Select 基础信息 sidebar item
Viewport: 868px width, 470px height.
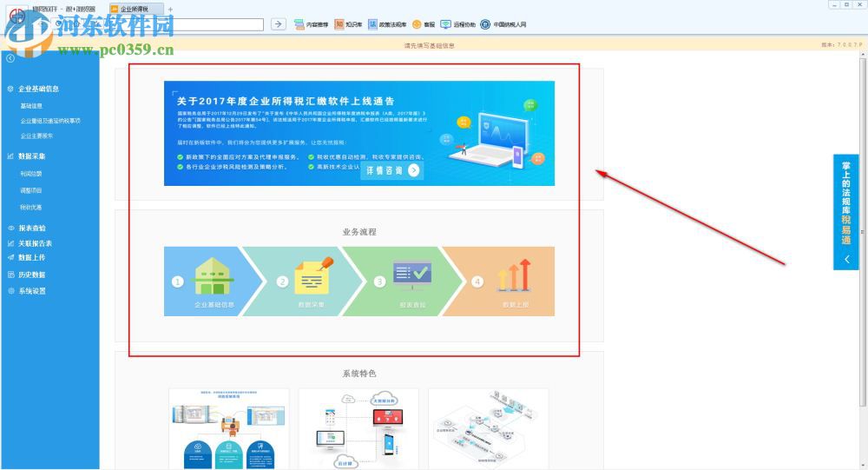pyautogui.click(x=31, y=106)
